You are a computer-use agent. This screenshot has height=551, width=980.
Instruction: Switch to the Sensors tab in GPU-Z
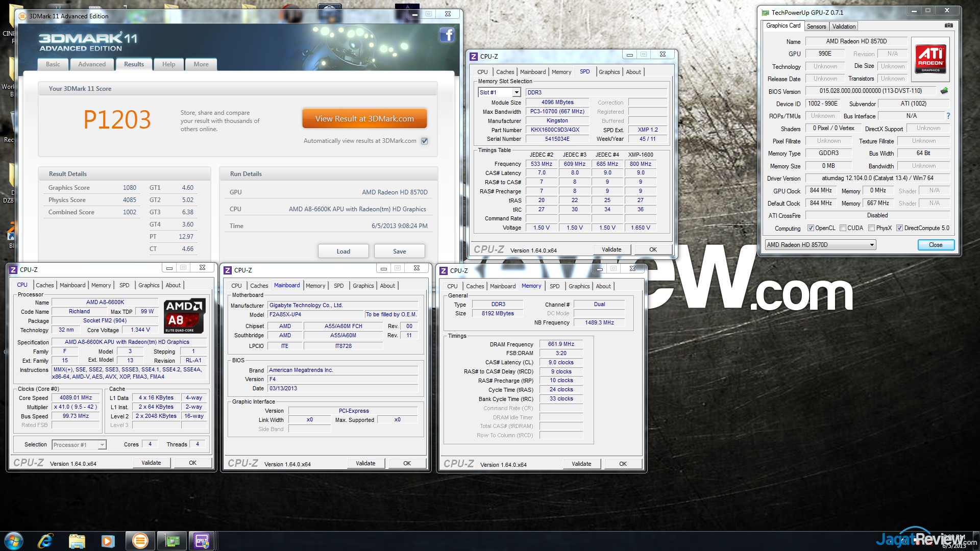coord(816,27)
